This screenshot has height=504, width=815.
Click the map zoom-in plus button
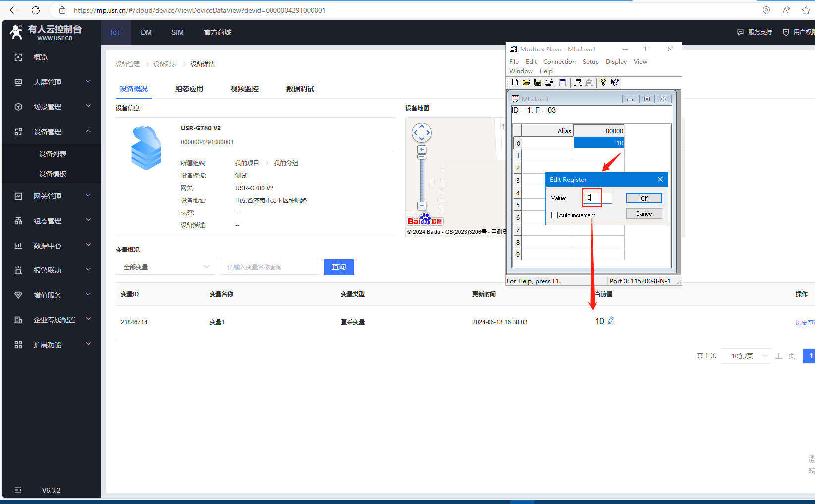[x=422, y=150]
